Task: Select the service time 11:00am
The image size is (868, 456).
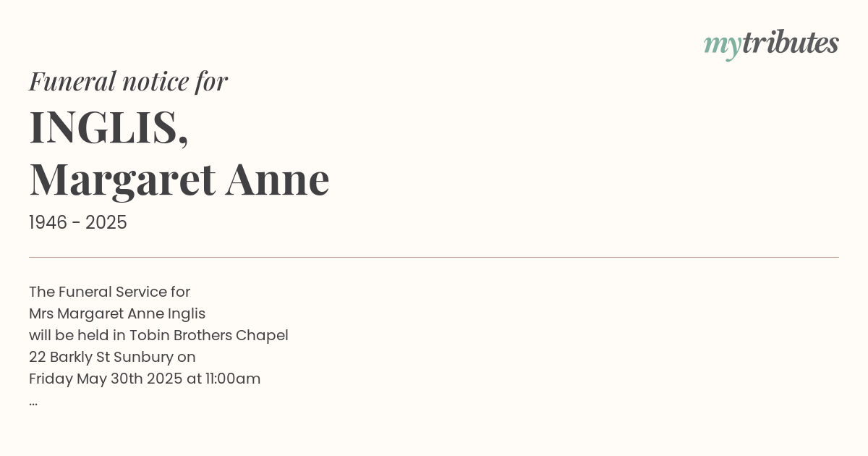Action: pos(231,379)
